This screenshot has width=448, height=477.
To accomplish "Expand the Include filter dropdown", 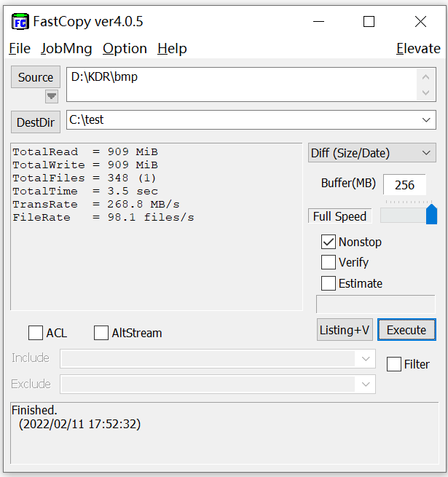I will (366, 359).
